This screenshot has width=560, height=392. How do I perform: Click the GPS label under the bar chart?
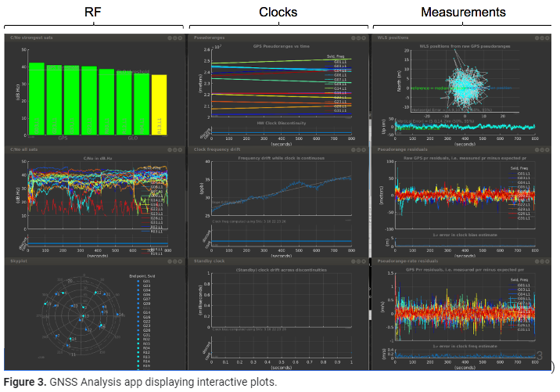[63, 137]
